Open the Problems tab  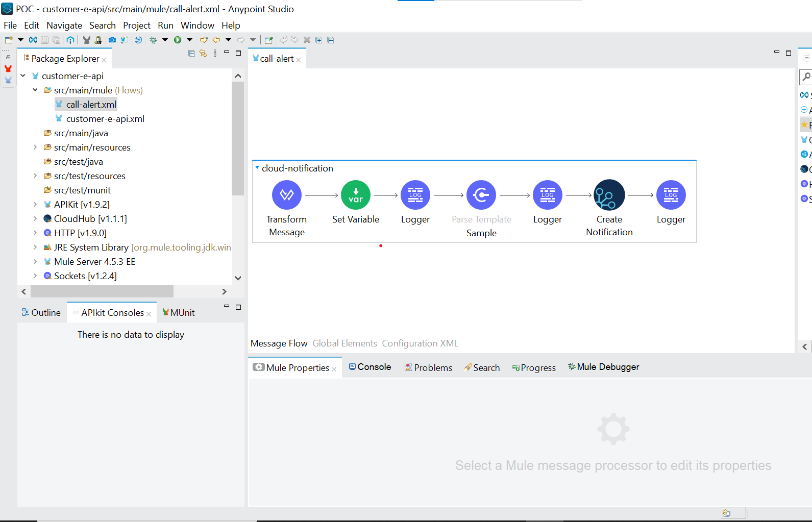click(428, 367)
